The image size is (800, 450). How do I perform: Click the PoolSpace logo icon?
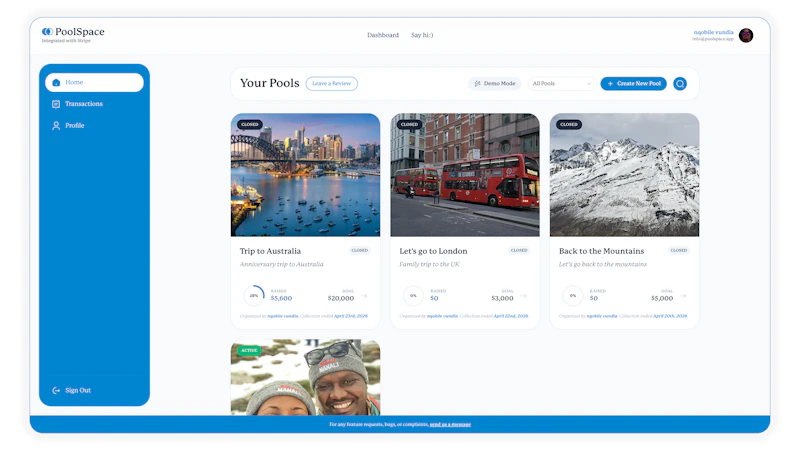click(47, 32)
